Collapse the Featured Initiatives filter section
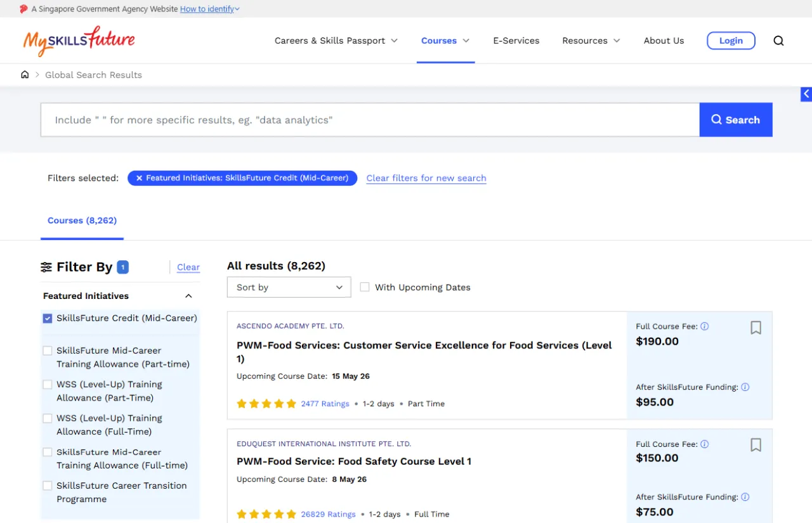The height and width of the screenshot is (523, 812). click(x=188, y=296)
